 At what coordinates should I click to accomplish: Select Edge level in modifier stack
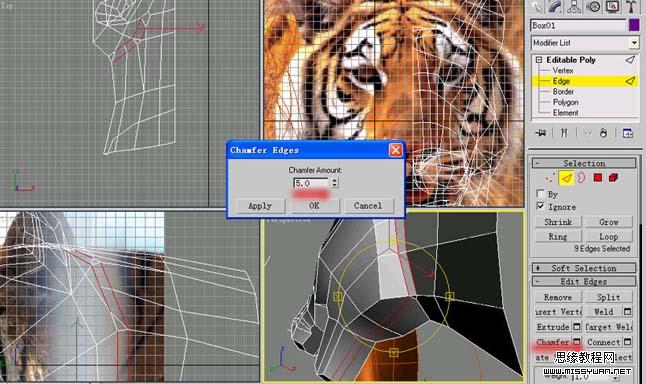point(561,81)
